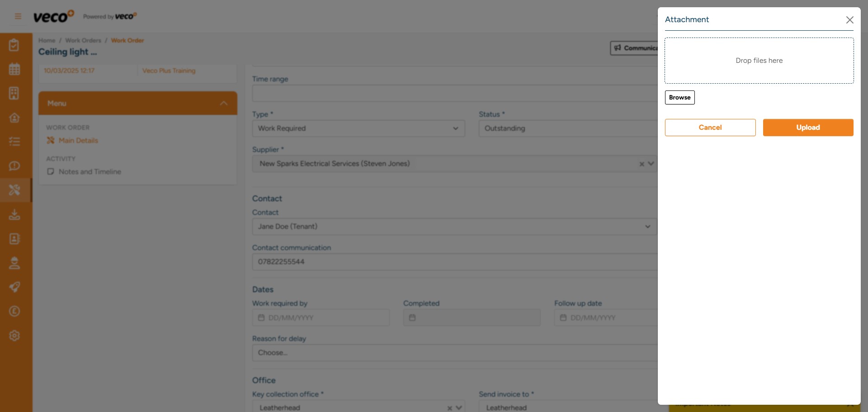Upload the attachment

[x=808, y=127]
